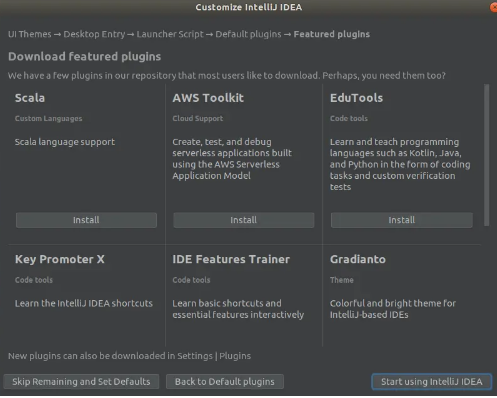Click the AWS Toolkit plugin title

click(208, 98)
